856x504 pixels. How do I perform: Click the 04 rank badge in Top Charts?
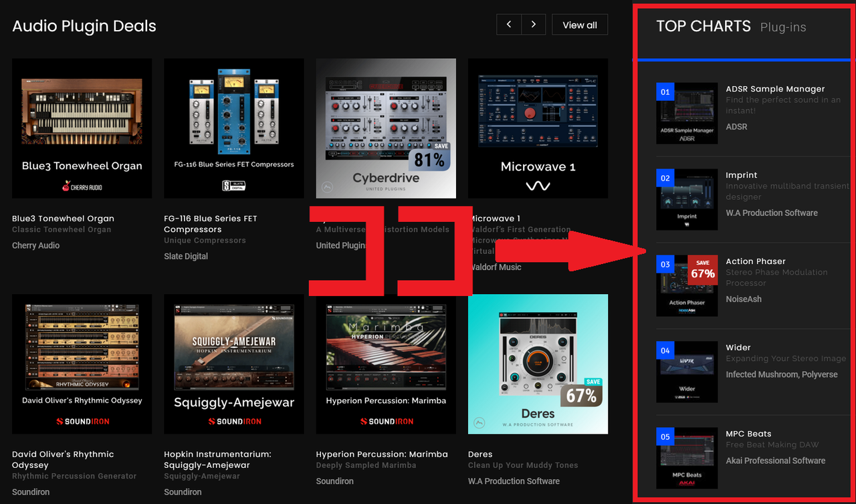[x=665, y=350]
